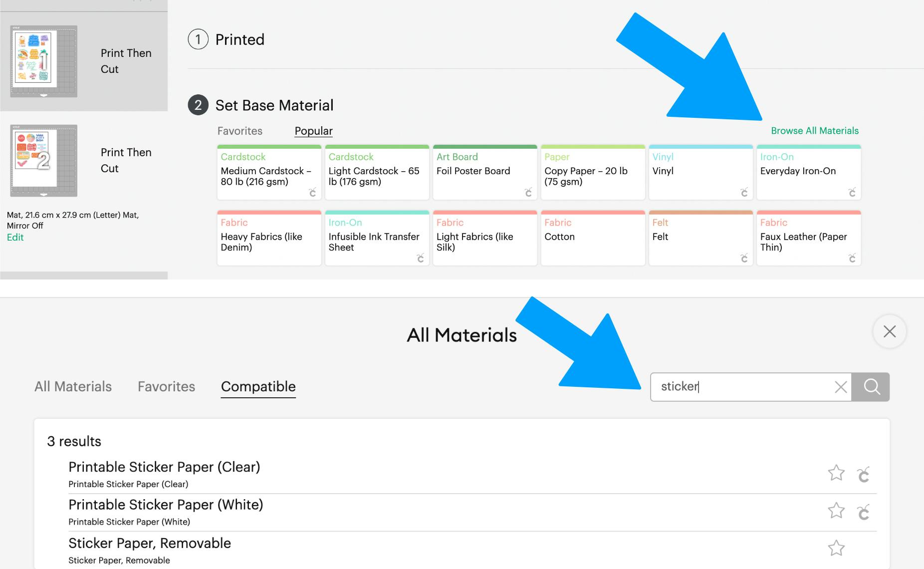Viewport: 924px width, 569px height.
Task: Choose Medium Cardstock 80 lb material
Action: pyautogui.click(x=269, y=173)
